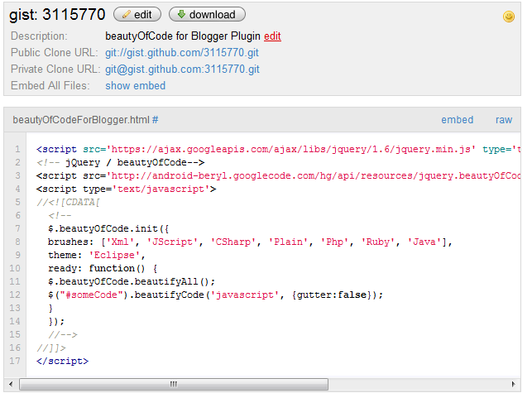The image size is (532, 393).
Task: Click the 'jQuery / beautyOfCode' comment line
Action: pos(121,162)
